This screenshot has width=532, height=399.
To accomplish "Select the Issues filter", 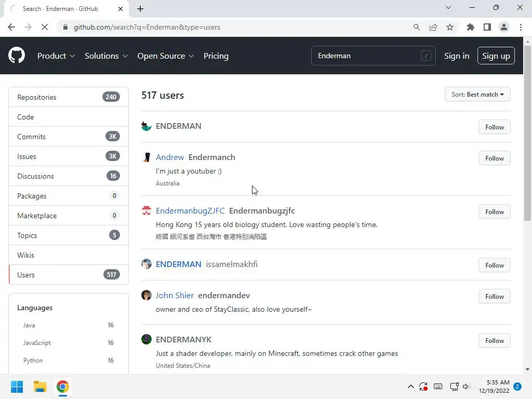I will pyautogui.click(x=69, y=156).
